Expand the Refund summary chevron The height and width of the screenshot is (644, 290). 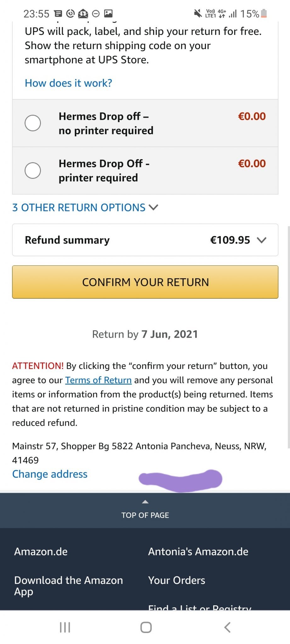[261, 240]
